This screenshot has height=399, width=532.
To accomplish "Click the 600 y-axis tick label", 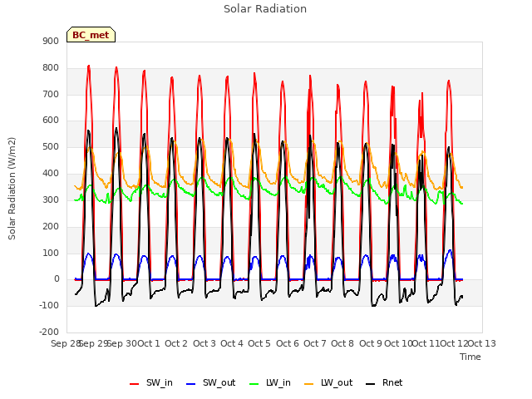I will (x=51, y=121).
